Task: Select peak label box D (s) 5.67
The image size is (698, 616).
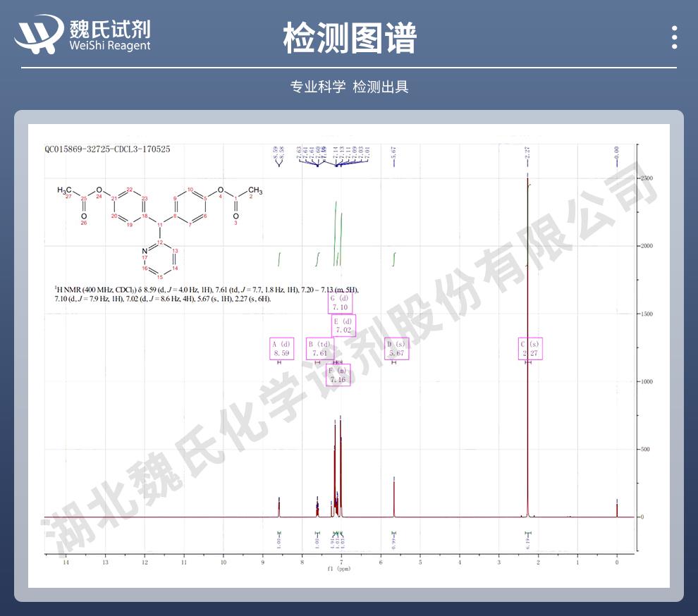Action: click(x=397, y=348)
